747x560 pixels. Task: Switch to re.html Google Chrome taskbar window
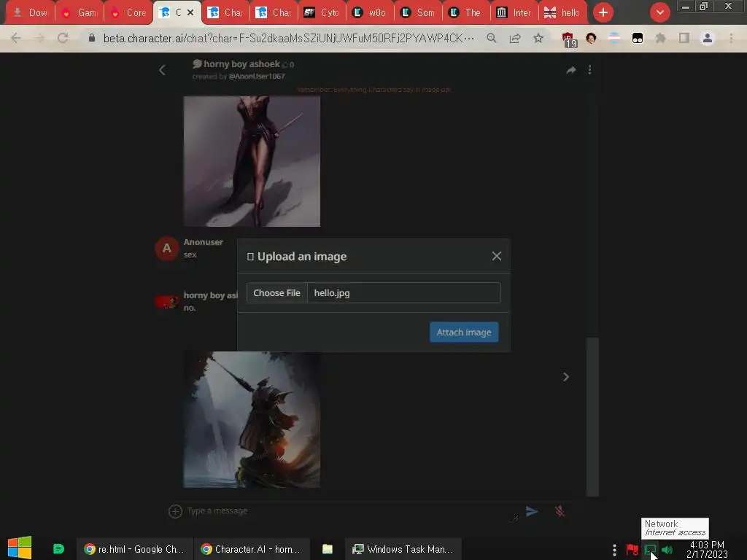134,550
